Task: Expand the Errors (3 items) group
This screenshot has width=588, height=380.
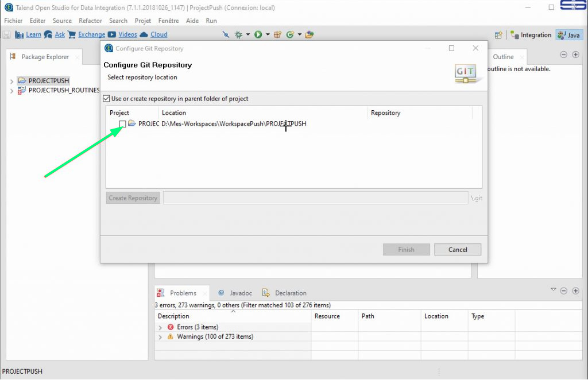Action: pyautogui.click(x=160, y=328)
